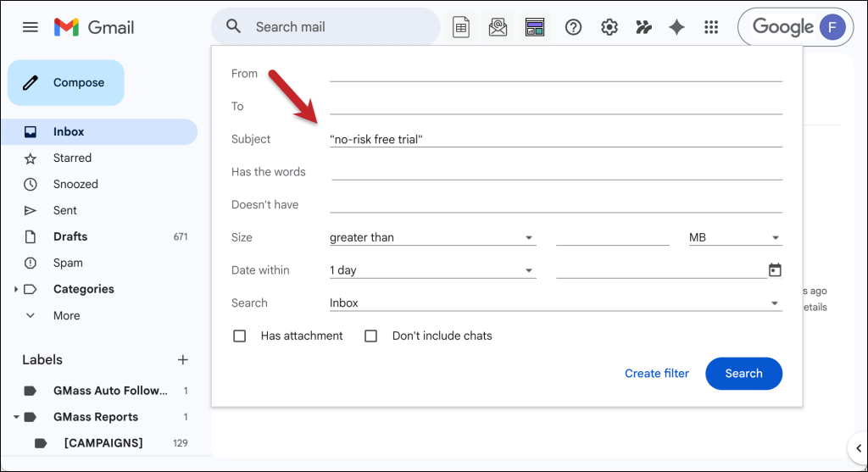
Task: Add a new label with plus icon
Action: pos(182,360)
